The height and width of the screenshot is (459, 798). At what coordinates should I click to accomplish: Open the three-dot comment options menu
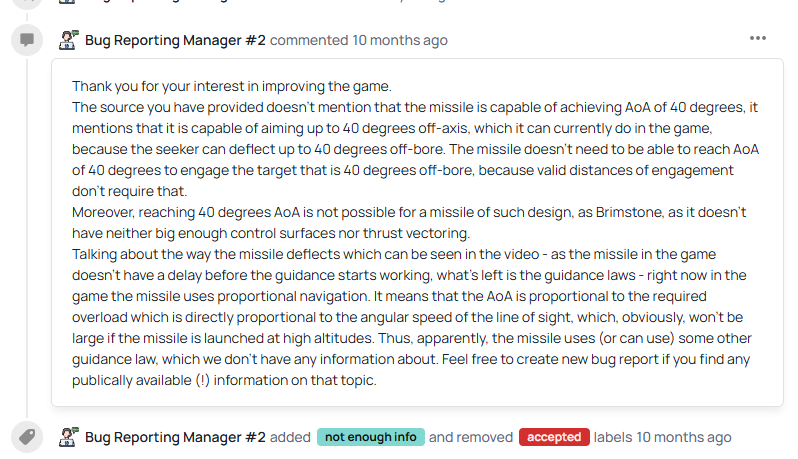click(x=757, y=39)
